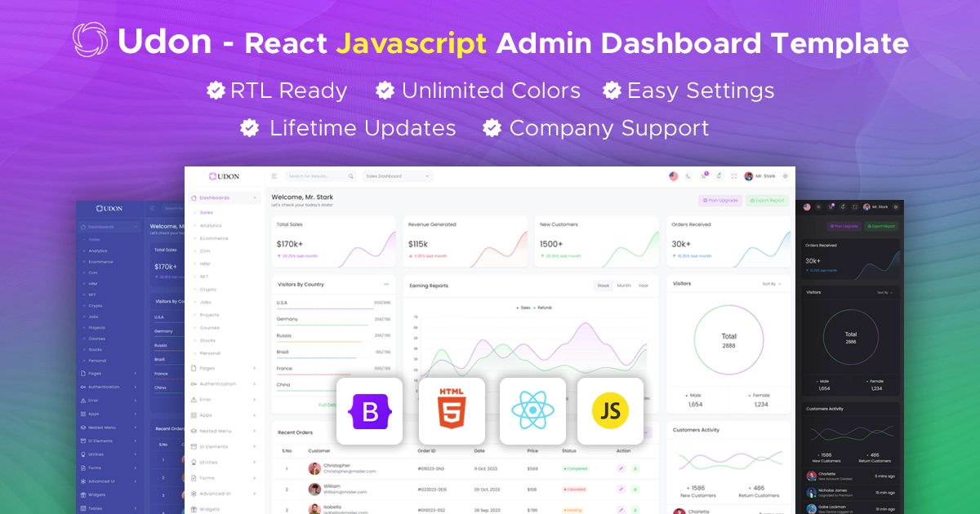Click the $170k+ value in the white Total Sales card

click(x=289, y=244)
